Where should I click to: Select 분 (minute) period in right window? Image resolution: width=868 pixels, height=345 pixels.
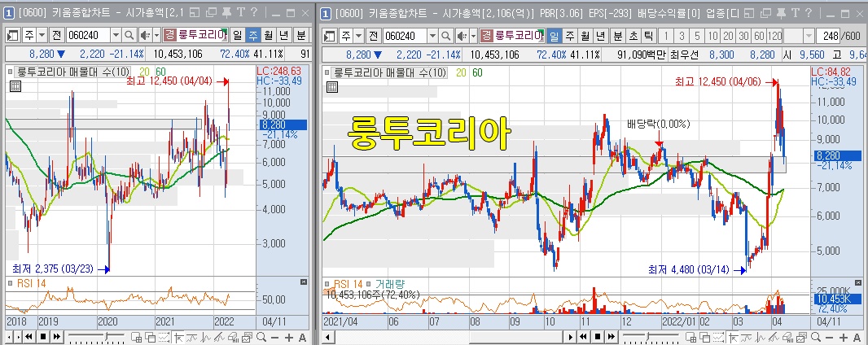[617, 36]
